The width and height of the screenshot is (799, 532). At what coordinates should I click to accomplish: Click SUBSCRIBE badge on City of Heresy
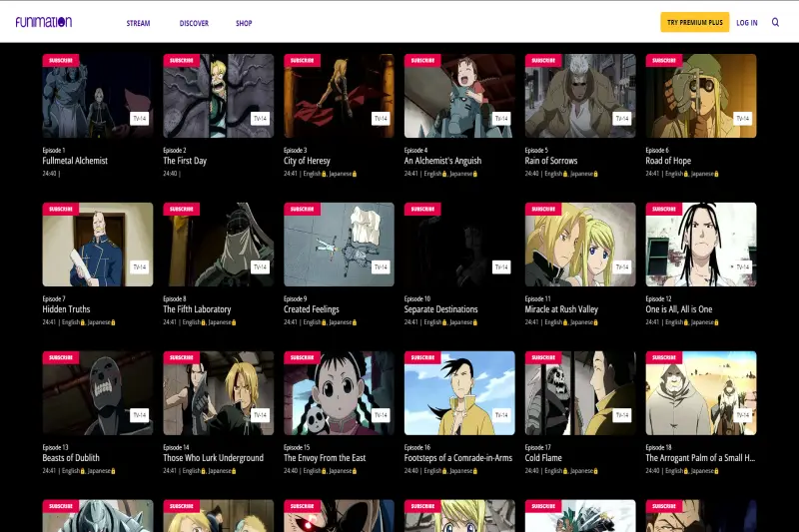[303, 60]
